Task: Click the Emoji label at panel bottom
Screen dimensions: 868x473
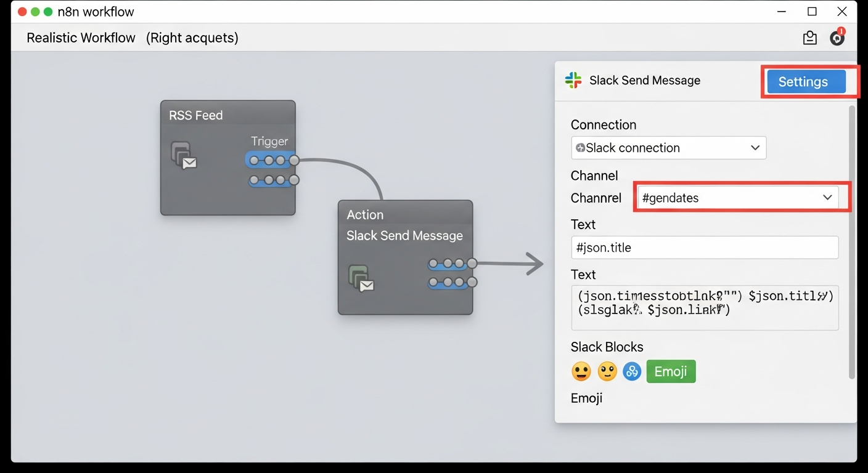Action: [x=586, y=398]
